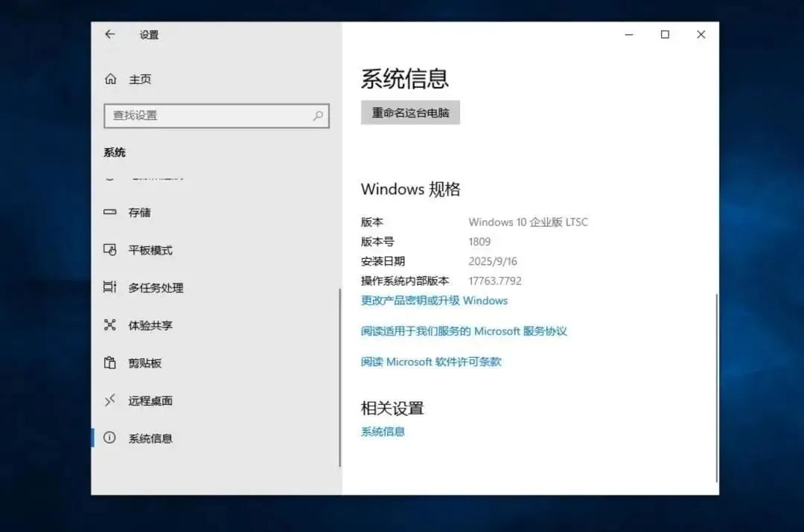Open Microsoft 软件许可条款 link
This screenshot has height=532, width=804.
pos(431,362)
